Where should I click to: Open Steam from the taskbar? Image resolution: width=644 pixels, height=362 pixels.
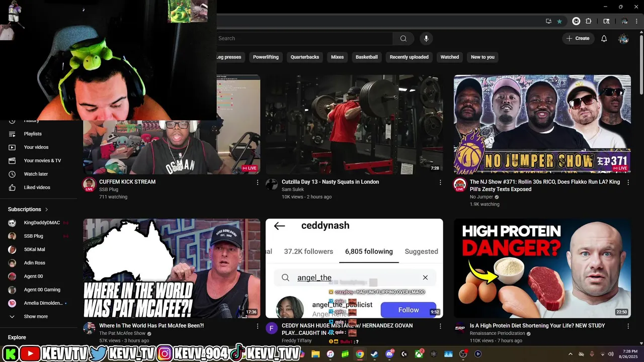374,354
